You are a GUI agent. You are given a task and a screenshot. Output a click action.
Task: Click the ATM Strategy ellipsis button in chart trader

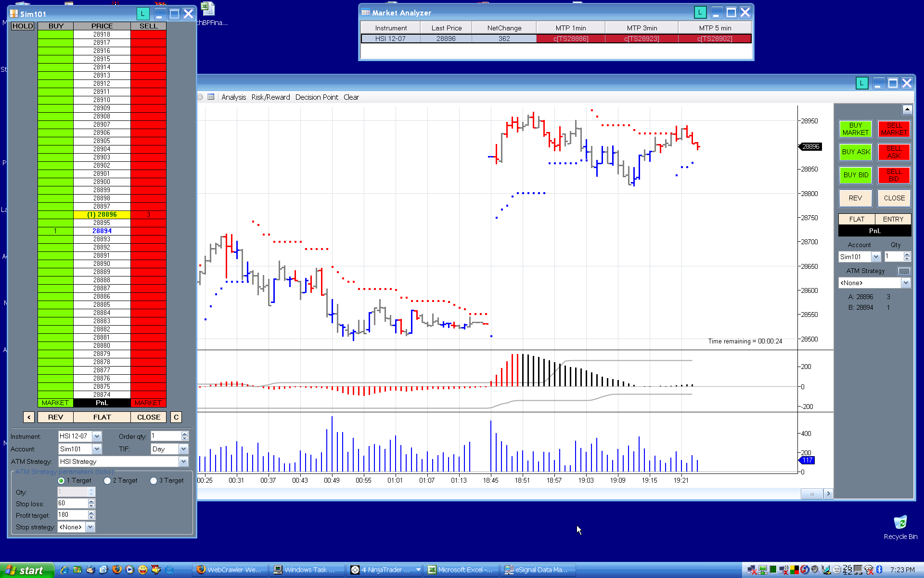point(904,271)
